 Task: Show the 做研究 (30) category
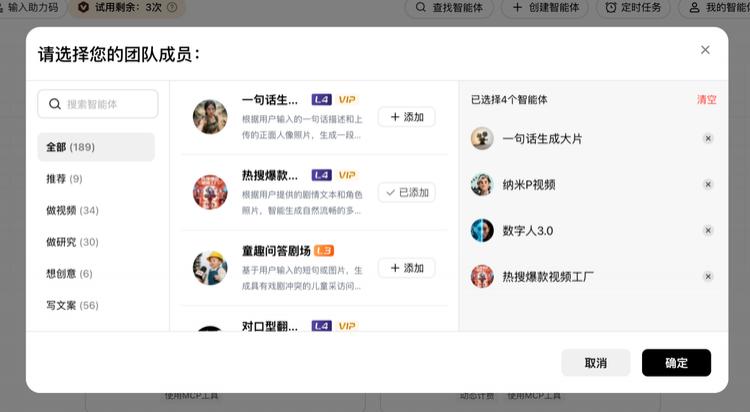coord(96,242)
